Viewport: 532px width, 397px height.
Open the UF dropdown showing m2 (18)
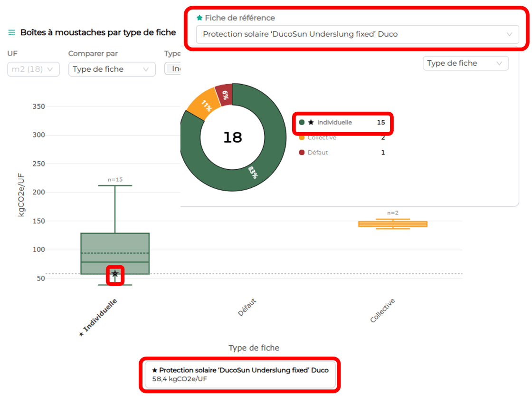pyautogui.click(x=33, y=69)
